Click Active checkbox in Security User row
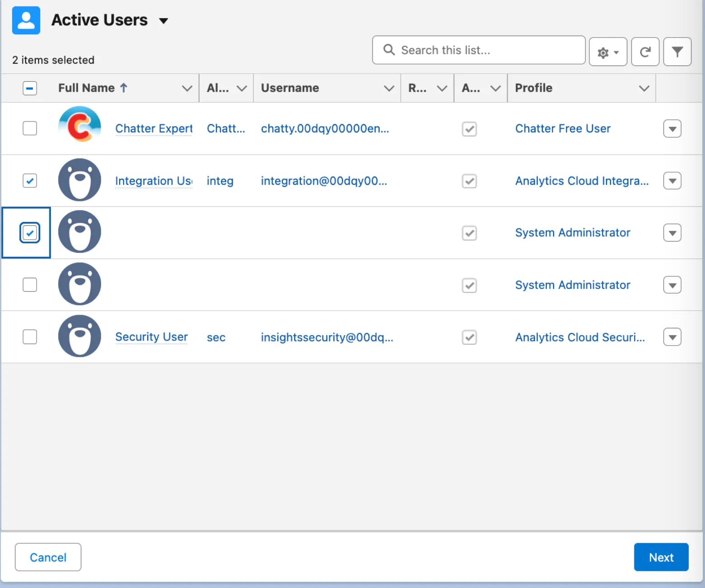705x588 pixels. (470, 337)
